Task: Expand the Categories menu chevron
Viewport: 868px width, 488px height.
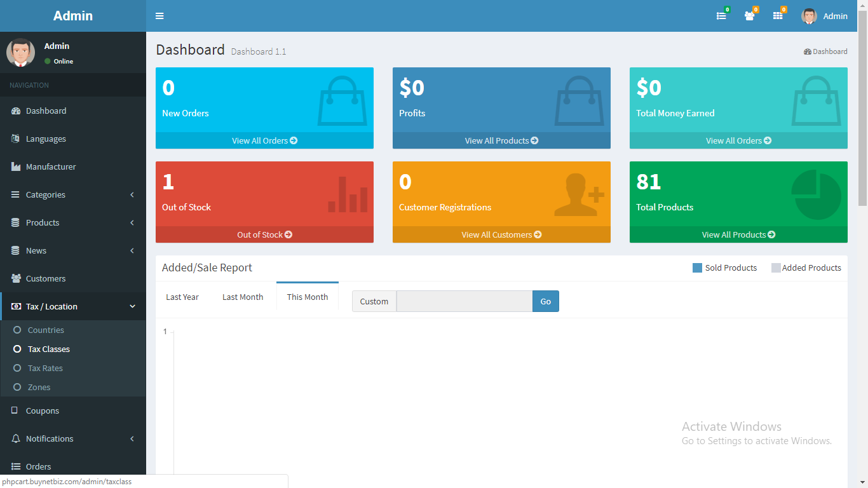Action: pyautogui.click(x=132, y=194)
